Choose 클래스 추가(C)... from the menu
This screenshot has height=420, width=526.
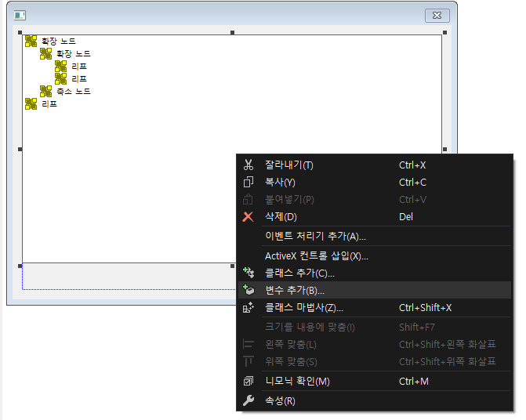pyautogui.click(x=375, y=273)
